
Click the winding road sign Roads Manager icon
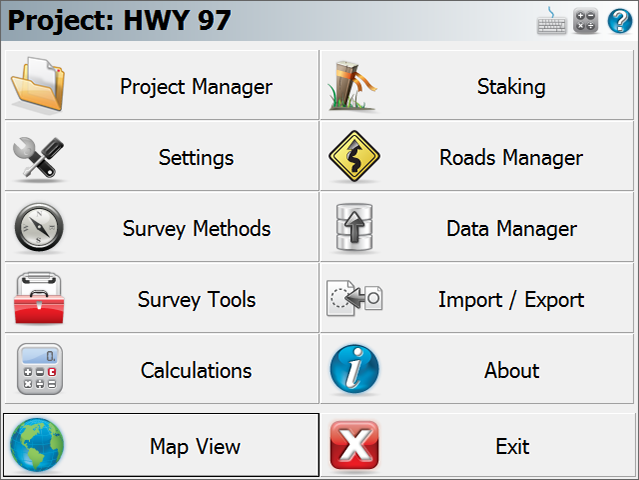pyautogui.click(x=354, y=156)
